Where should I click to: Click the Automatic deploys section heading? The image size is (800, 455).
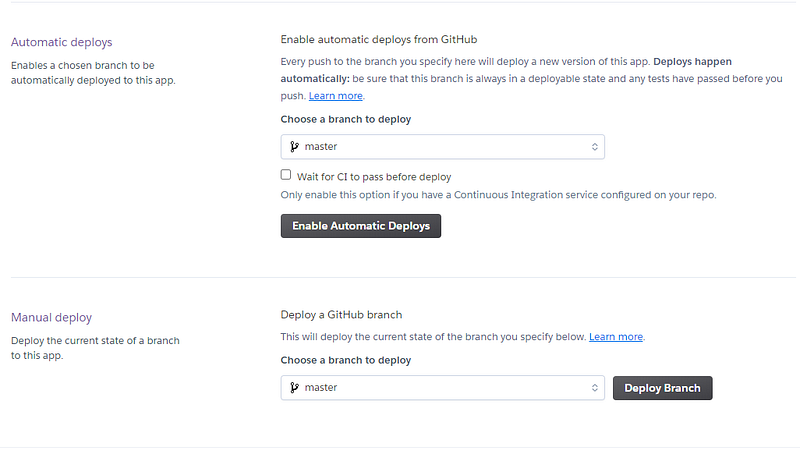[x=61, y=42]
